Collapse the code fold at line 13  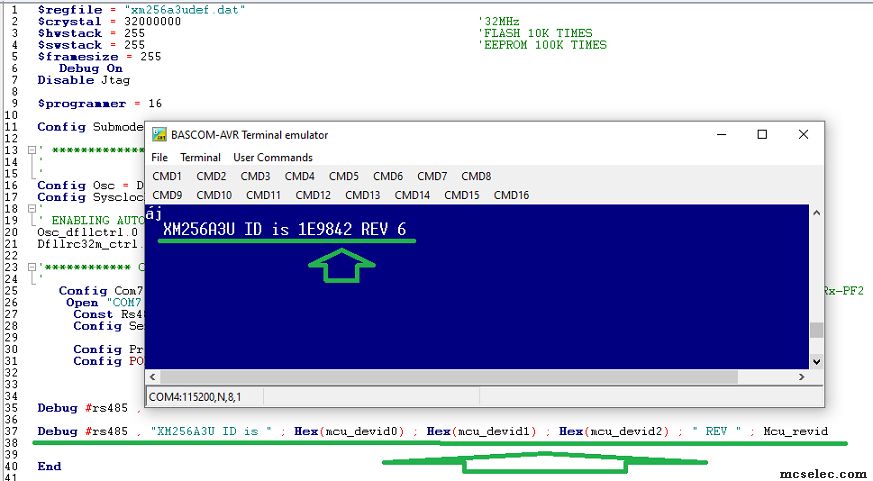32,150
